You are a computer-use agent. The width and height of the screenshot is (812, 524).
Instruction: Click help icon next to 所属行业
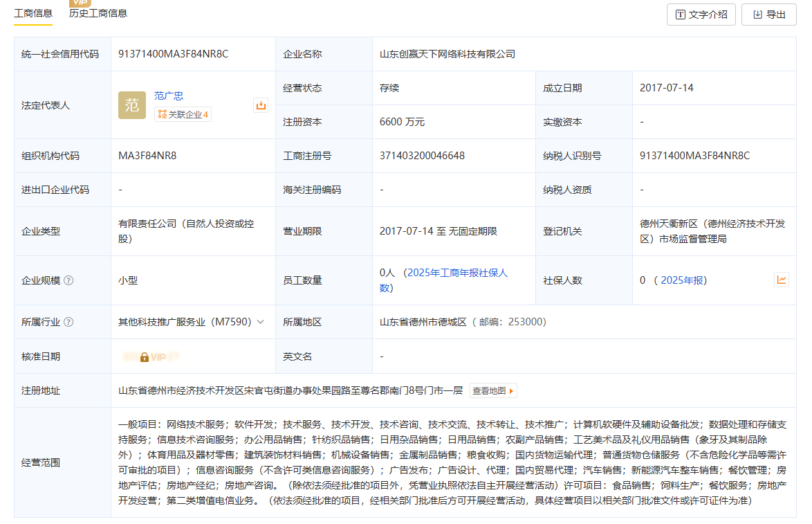68,322
